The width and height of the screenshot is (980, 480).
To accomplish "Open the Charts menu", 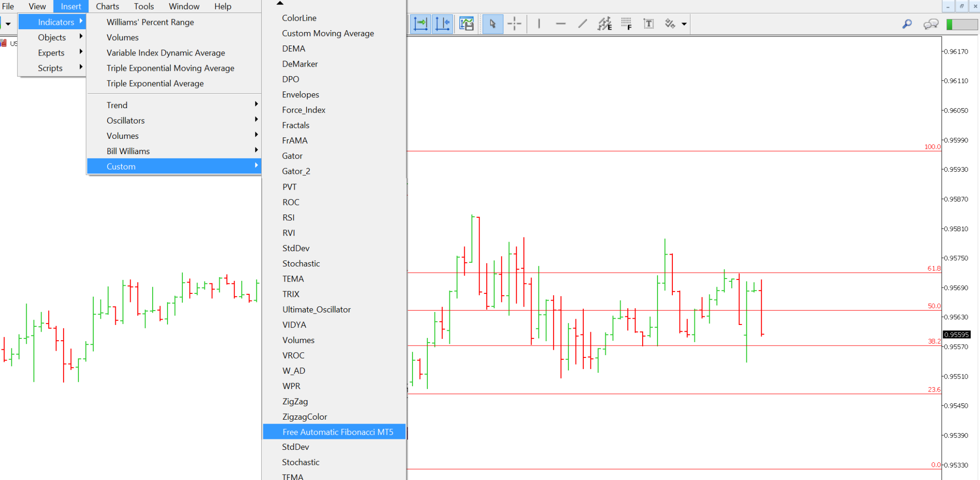I will (x=107, y=6).
